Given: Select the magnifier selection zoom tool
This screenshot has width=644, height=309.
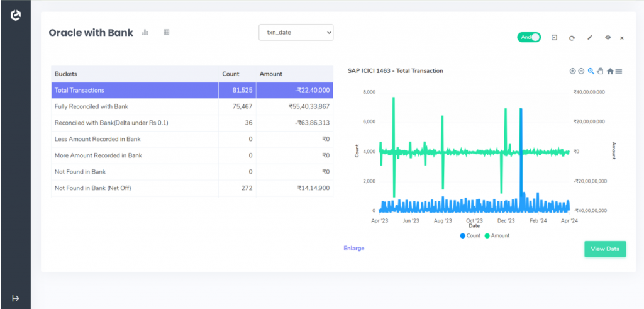Looking at the screenshot, I should point(591,71).
